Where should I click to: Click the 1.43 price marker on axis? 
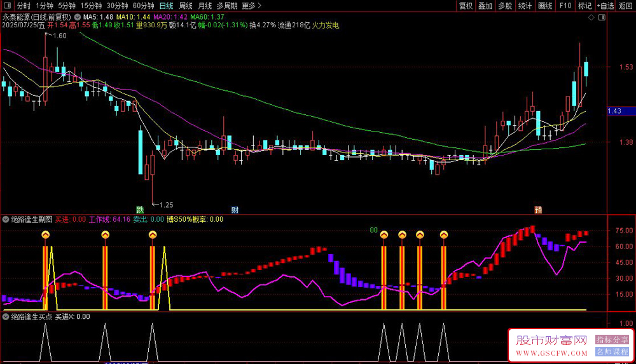tap(621, 111)
